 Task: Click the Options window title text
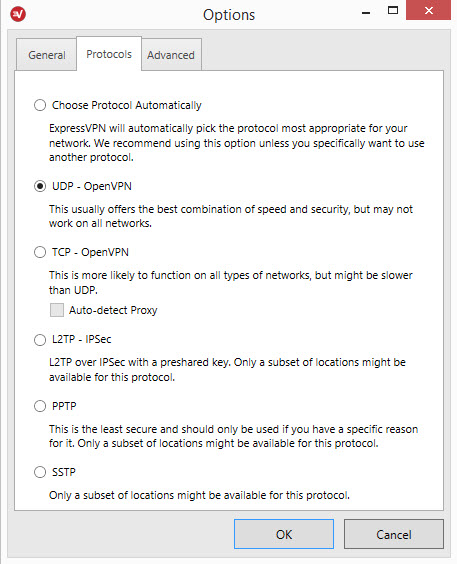[229, 15]
